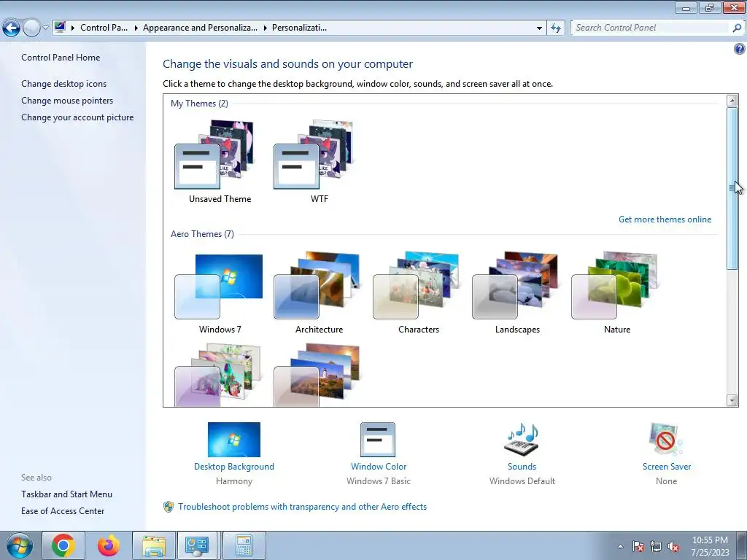Open the Window Color icon
Screen dimensions: 747x560
click(x=378, y=440)
